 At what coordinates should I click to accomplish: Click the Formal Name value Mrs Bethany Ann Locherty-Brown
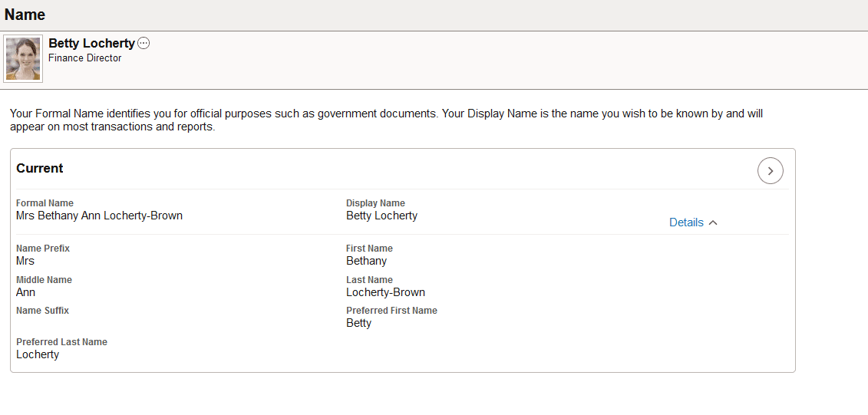[99, 216]
